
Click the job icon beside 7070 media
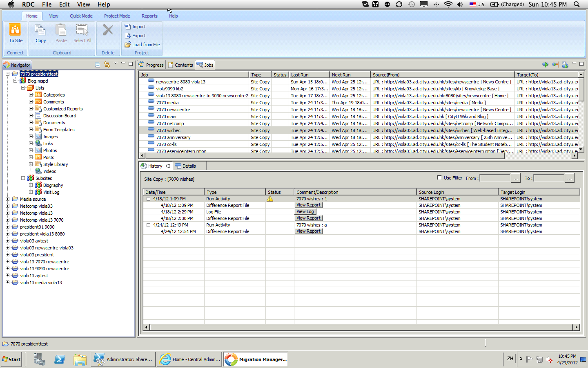(151, 102)
